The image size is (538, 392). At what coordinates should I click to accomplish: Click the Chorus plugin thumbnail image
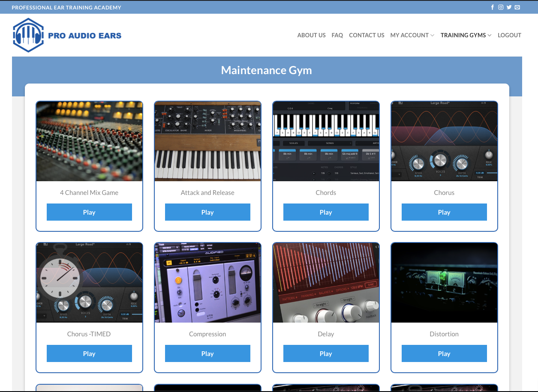click(x=444, y=141)
